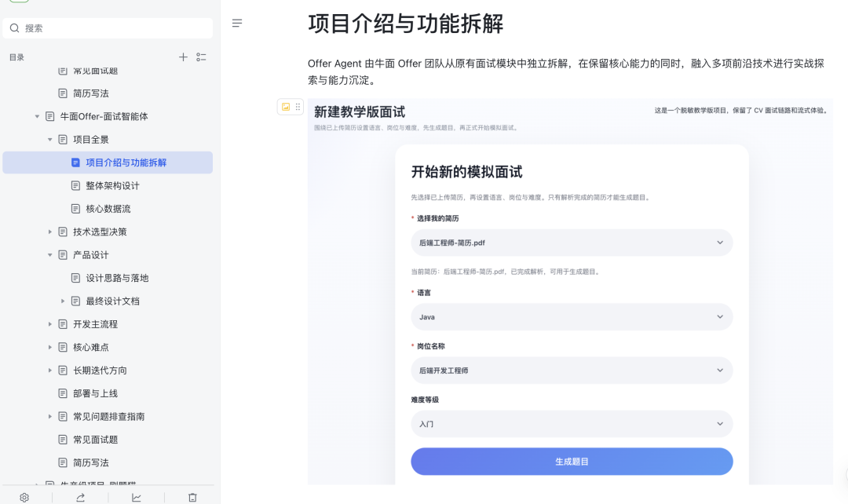Click the image block icon beside screenshot

pyautogui.click(x=286, y=107)
